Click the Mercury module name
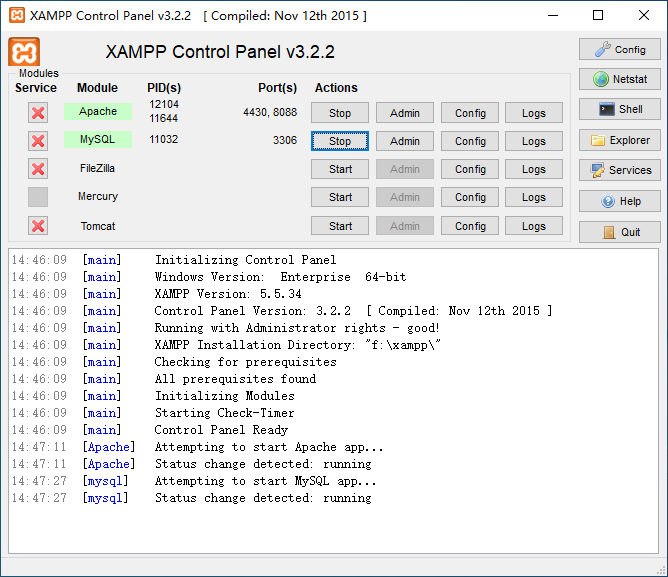The image size is (668, 577). pyautogui.click(x=98, y=196)
